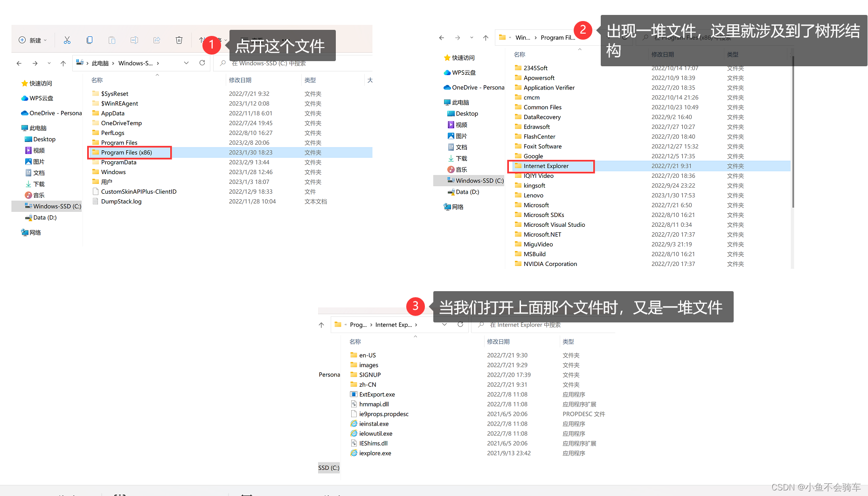
Task: Select Desktop in first window sidebar
Action: [40, 140]
